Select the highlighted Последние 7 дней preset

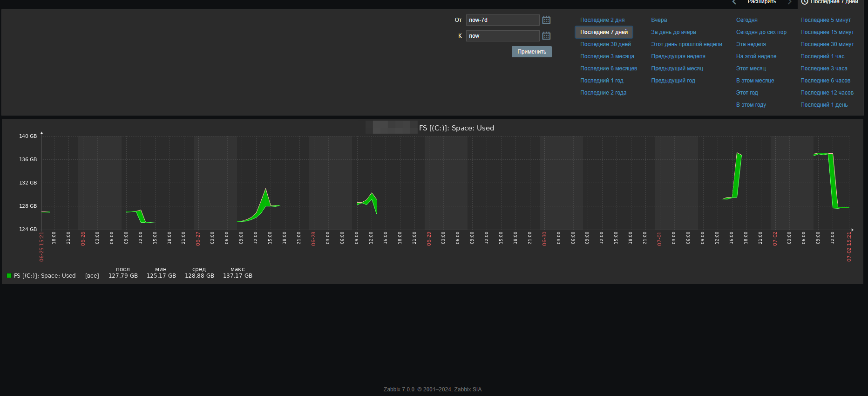604,32
